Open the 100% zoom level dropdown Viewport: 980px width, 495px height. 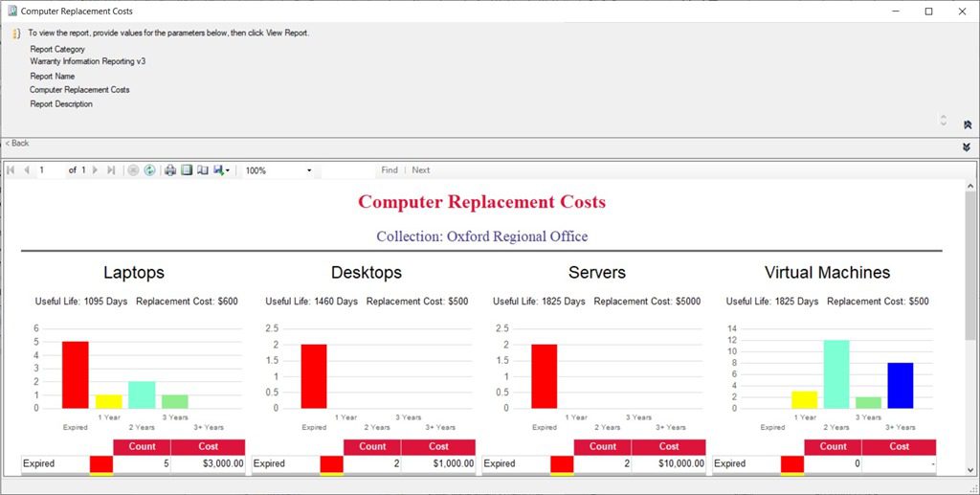[x=308, y=170]
